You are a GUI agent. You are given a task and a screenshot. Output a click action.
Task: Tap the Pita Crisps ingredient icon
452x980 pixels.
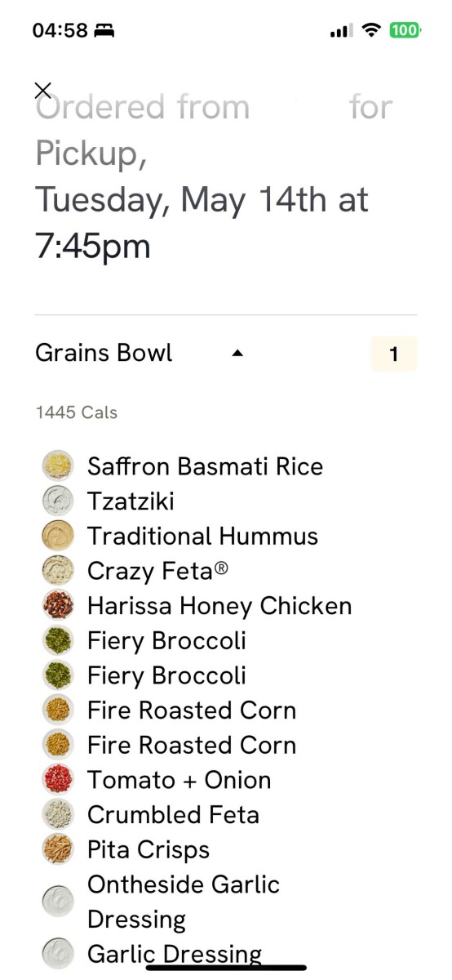pyautogui.click(x=58, y=849)
